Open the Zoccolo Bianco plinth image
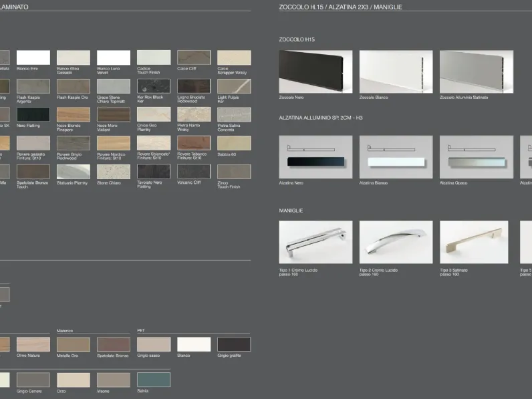532x399 pixels. pos(396,72)
